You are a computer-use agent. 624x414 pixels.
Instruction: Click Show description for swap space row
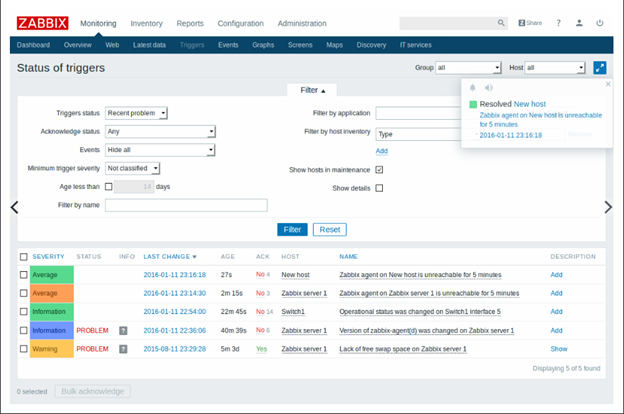559,349
